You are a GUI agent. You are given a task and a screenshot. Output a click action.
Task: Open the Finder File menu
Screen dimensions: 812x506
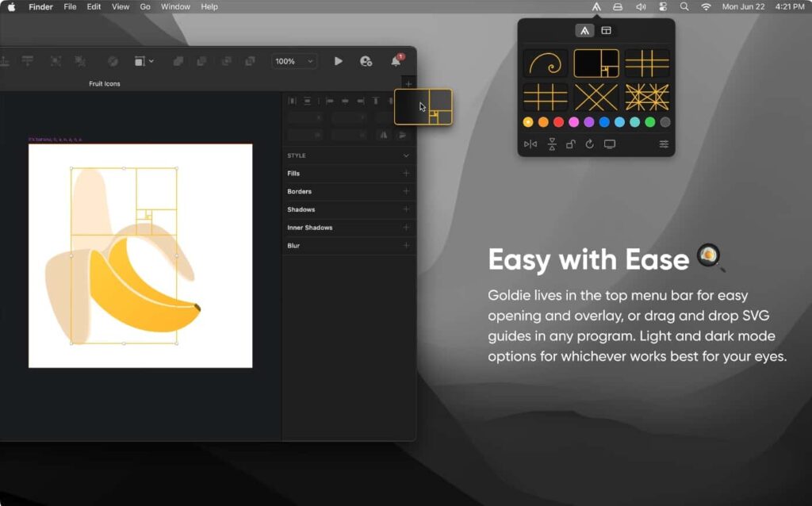[x=70, y=6]
